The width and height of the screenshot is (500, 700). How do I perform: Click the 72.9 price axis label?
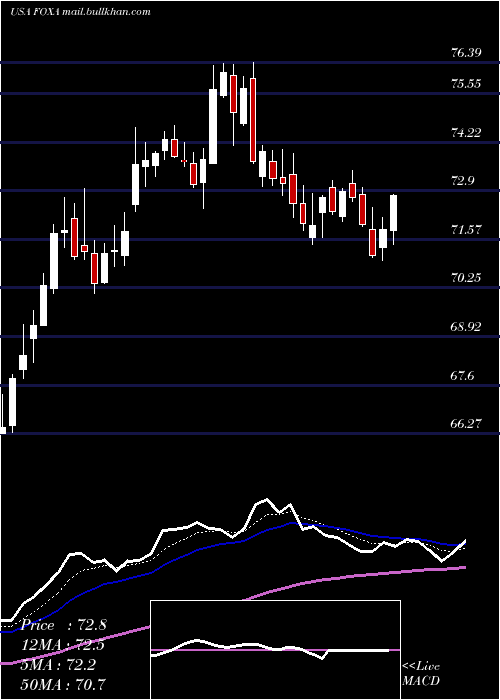[x=462, y=181]
